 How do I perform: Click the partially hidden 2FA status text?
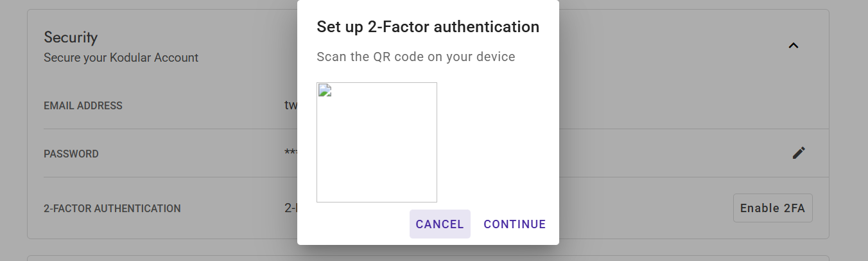tap(290, 208)
